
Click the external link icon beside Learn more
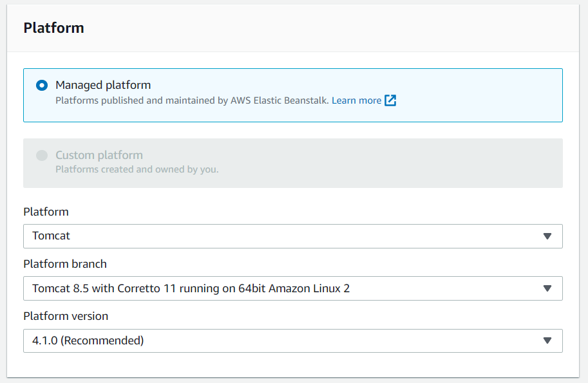390,100
